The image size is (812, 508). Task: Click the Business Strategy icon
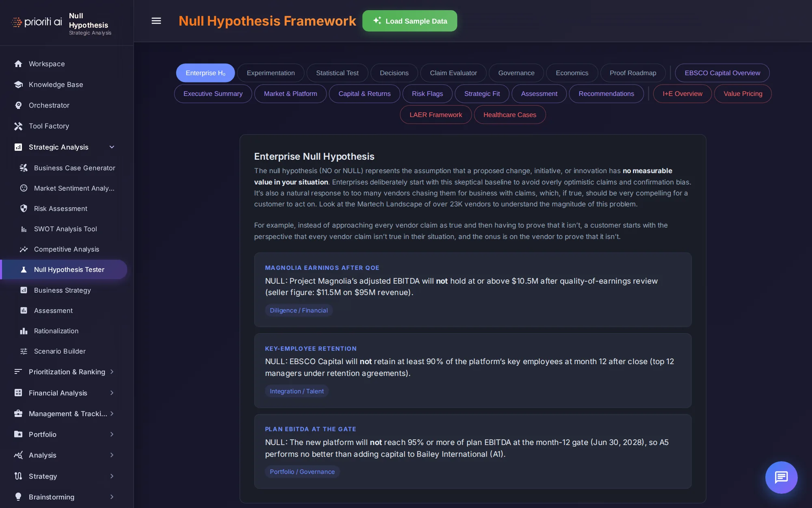coord(24,290)
